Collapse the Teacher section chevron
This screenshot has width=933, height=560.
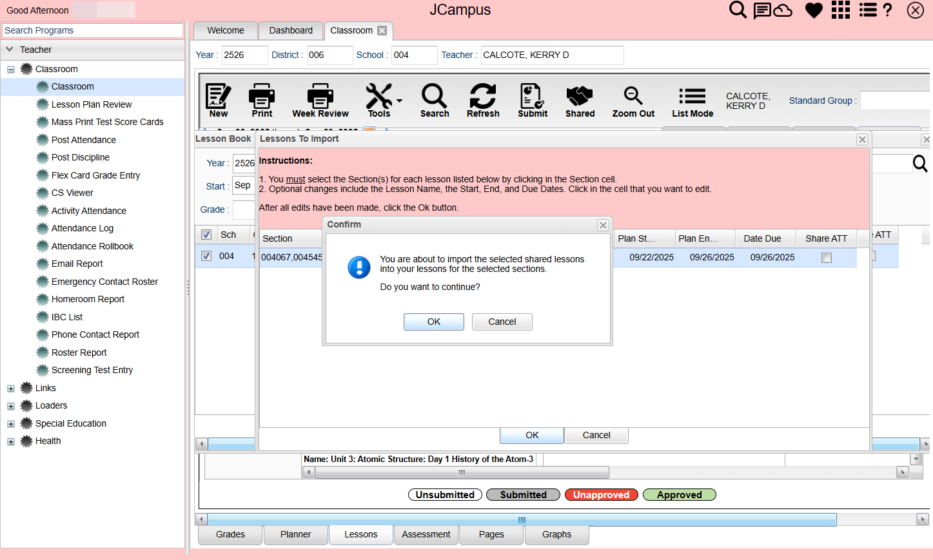tap(10, 49)
